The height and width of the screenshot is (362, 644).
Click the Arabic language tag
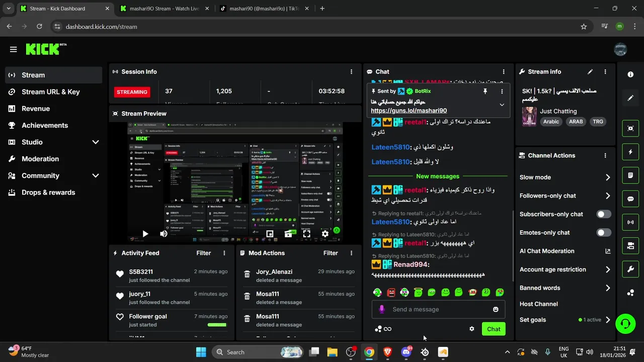551,122
